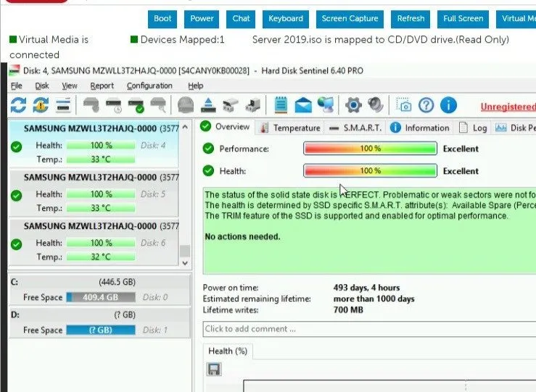Click the Performance 100 % gradient bar
Viewport: 536px width, 392px height.
(370, 149)
